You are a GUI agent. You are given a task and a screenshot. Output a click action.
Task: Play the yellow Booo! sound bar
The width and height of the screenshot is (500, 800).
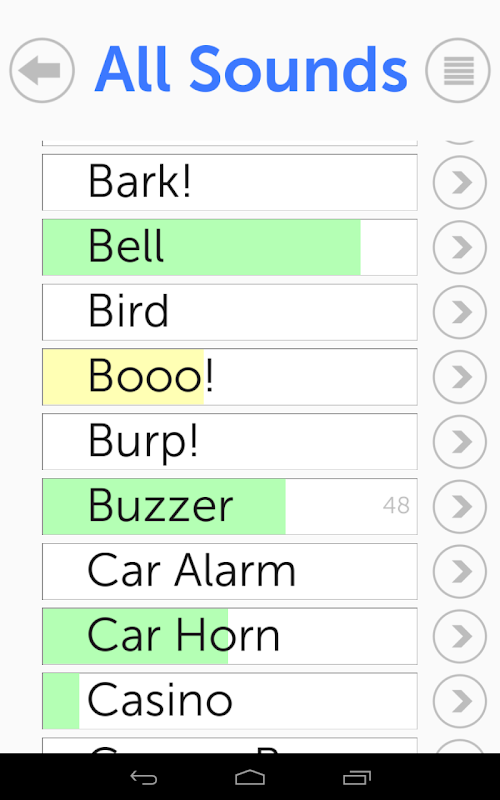click(x=230, y=377)
